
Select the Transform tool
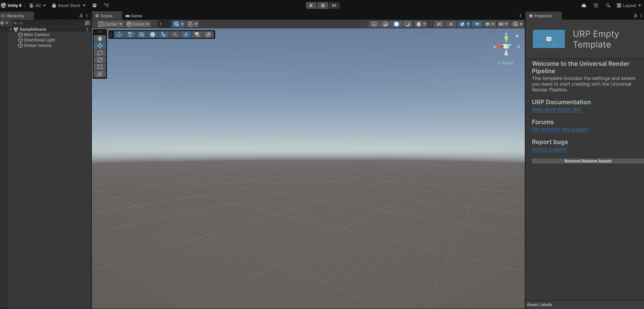click(x=100, y=74)
